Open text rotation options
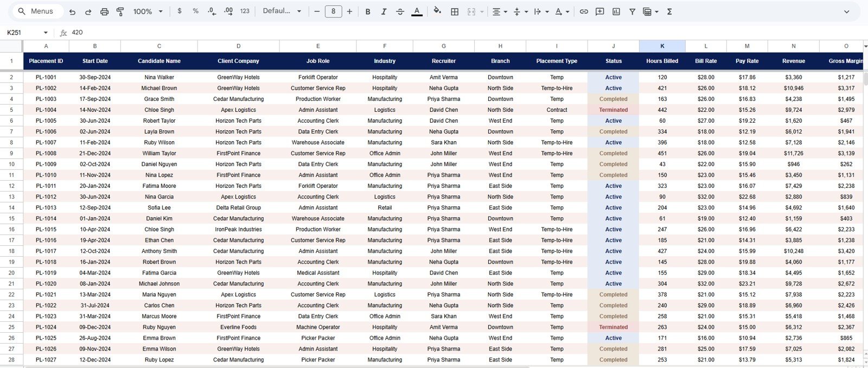The image size is (868, 368). 561,11
